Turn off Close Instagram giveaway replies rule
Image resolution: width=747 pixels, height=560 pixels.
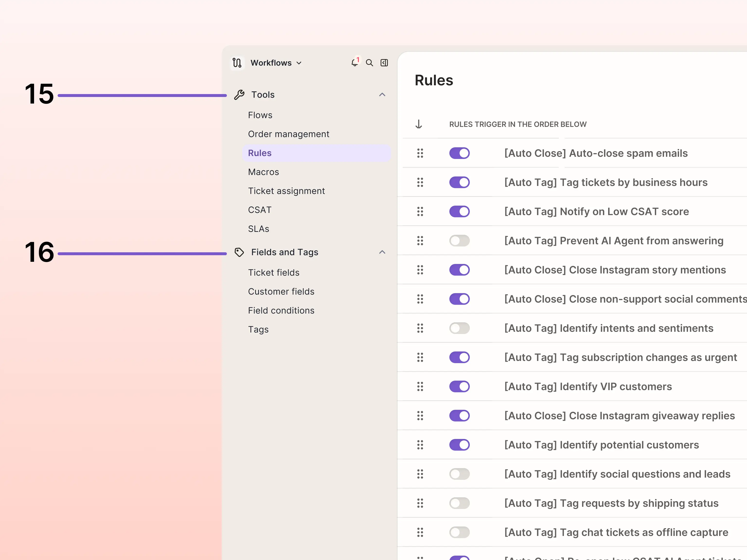pyautogui.click(x=459, y=416)
